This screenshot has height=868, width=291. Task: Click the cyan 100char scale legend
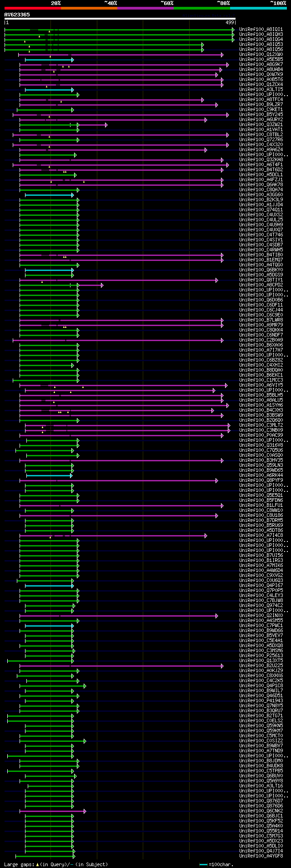[216, 864]
